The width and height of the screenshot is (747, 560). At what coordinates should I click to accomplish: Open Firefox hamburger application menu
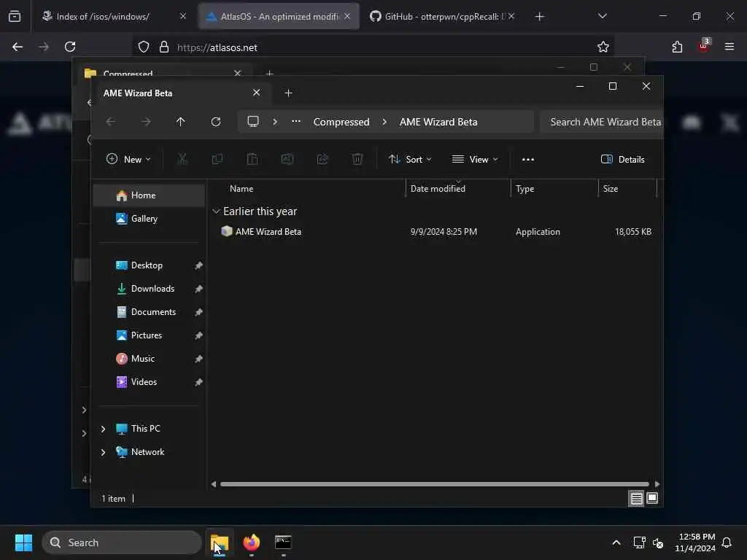[729, 47]
